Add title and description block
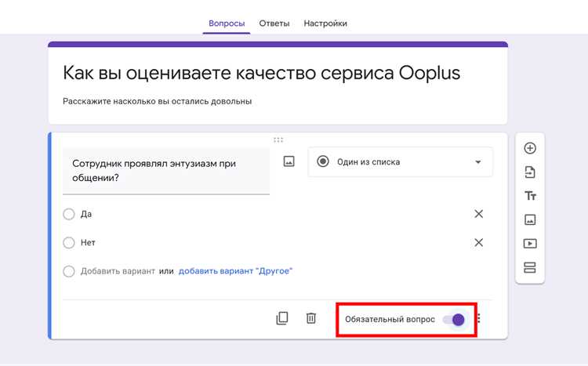This screenshot has height=366, width=588. (x=530, y=196)
